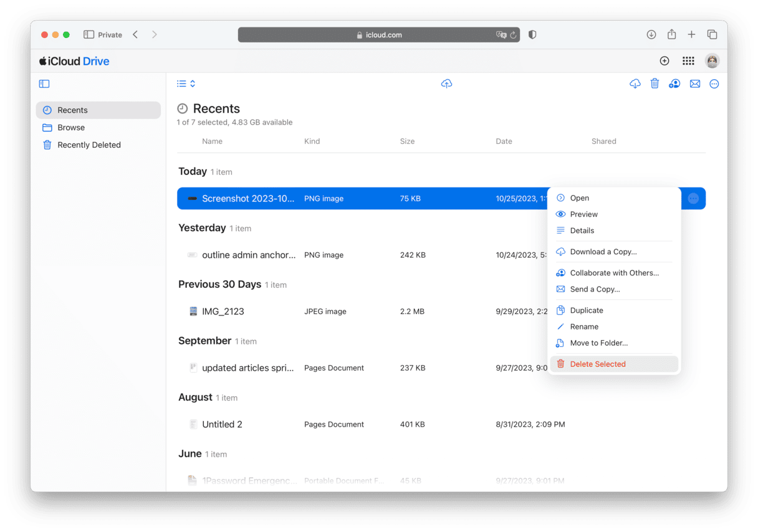This screenshot has width=758, height=532.
Task: Choose Preview from the context menu
Action: (614, 214)
